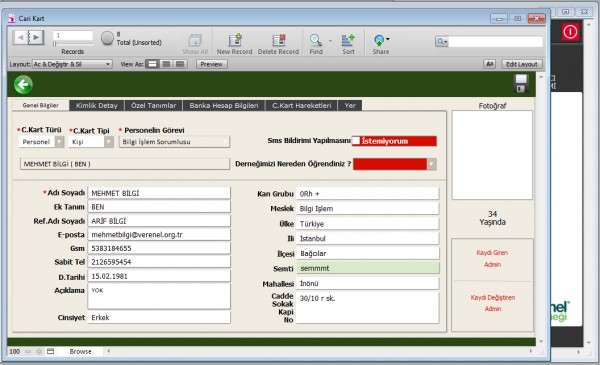Switch to List view icon
This screenshot has width=600, height=365.
coord(166,64)
